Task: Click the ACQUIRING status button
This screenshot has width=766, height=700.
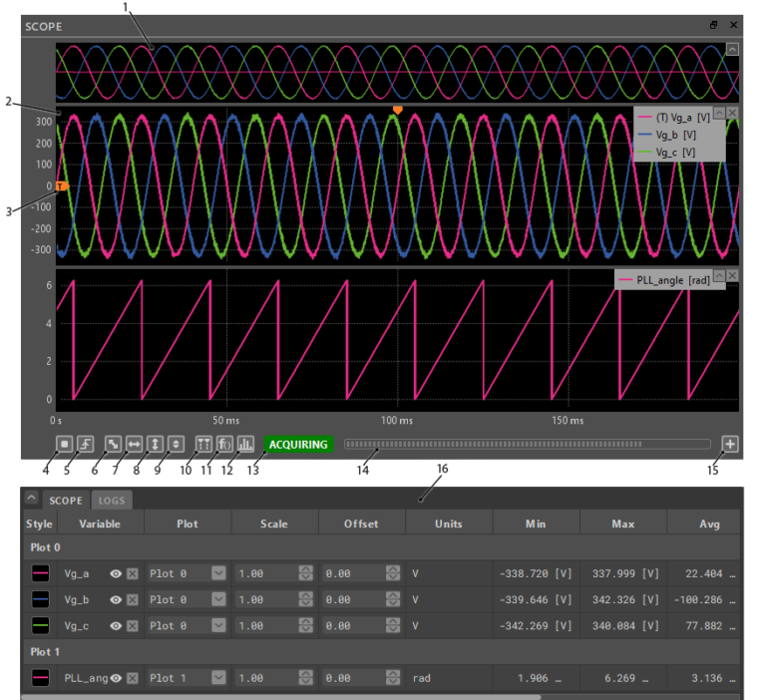Action: click(x=298, y=445)
